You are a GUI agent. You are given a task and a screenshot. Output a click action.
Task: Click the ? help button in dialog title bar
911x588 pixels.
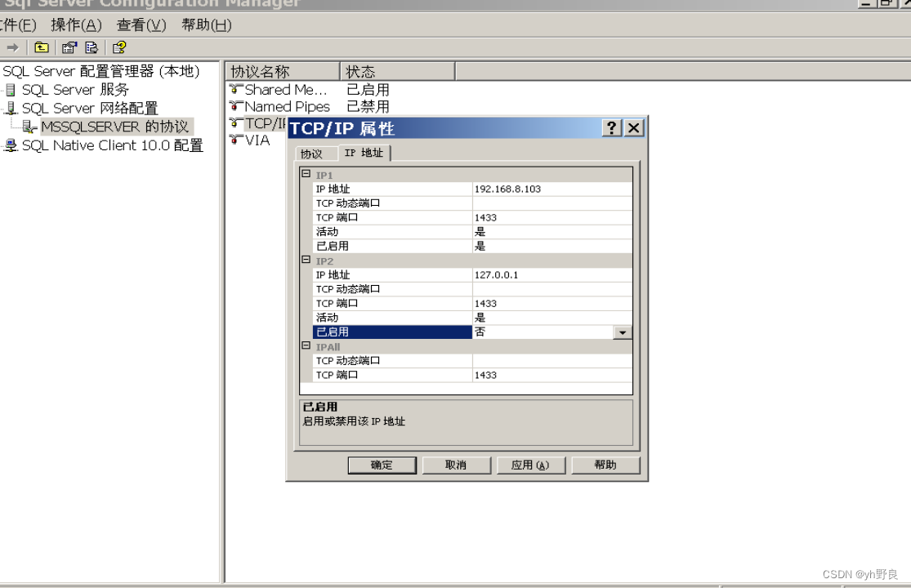612,127
